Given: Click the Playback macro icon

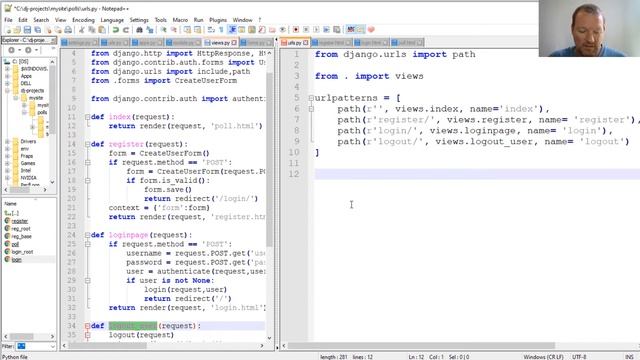Looking at the screenshot, I should pyautogui.click(x=316, y=30).
